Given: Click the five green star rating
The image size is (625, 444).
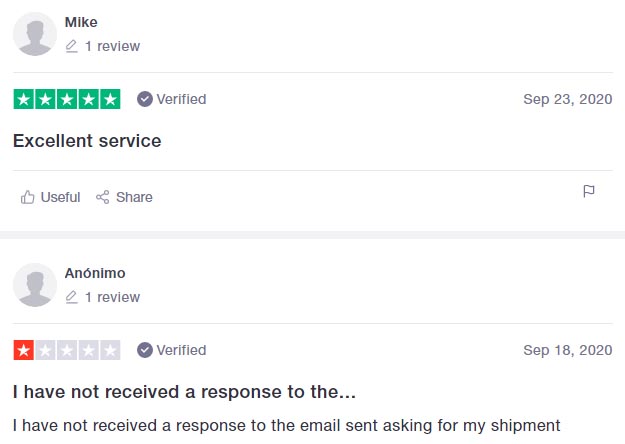Looking at the screenshot, I should tap(67, 99).
